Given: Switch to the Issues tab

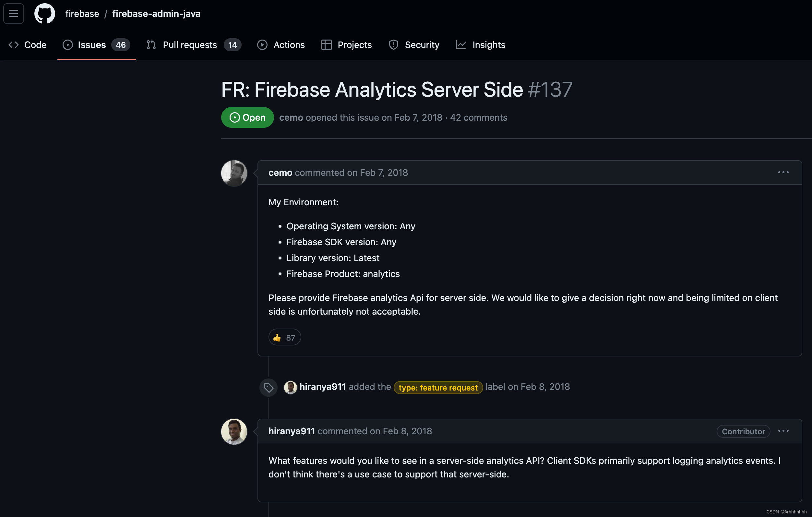Looking at the screenshot, I should tap(96, 45).
